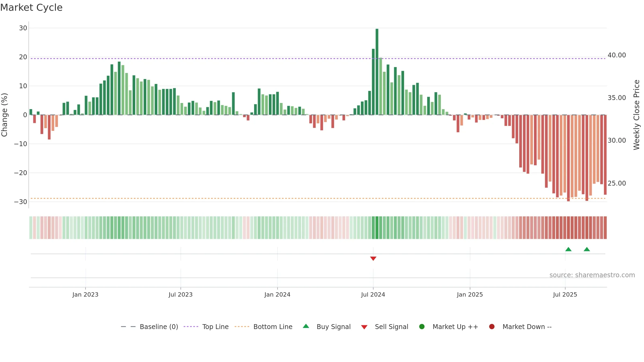Click the 'Jul 2025' axis label
Viewport: 644px width, 362px height.
(x=565, y=294)
